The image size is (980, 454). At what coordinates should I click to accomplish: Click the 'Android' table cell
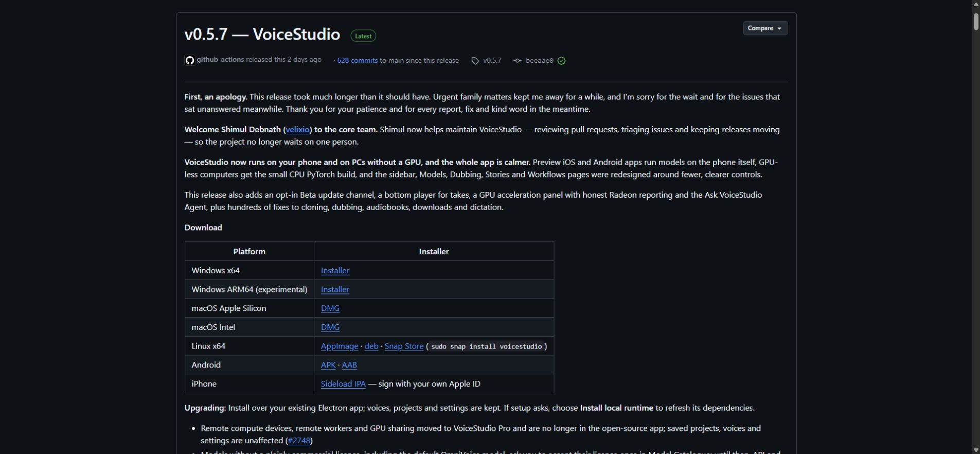point(250,365)
